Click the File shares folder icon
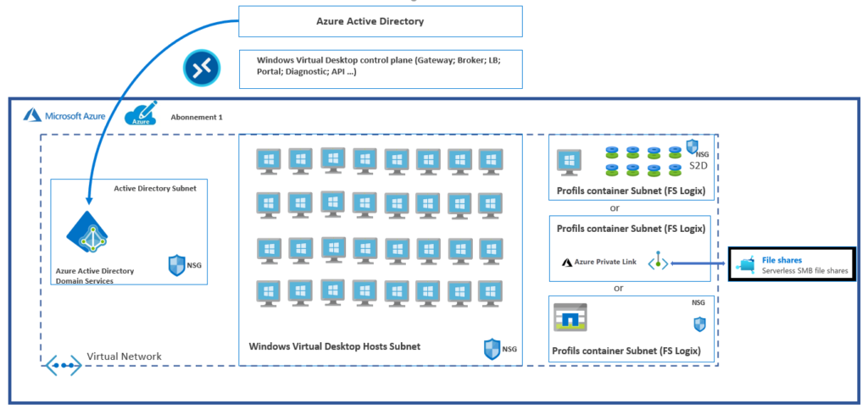This screenshot has width=868, height=409. point(746,265)
